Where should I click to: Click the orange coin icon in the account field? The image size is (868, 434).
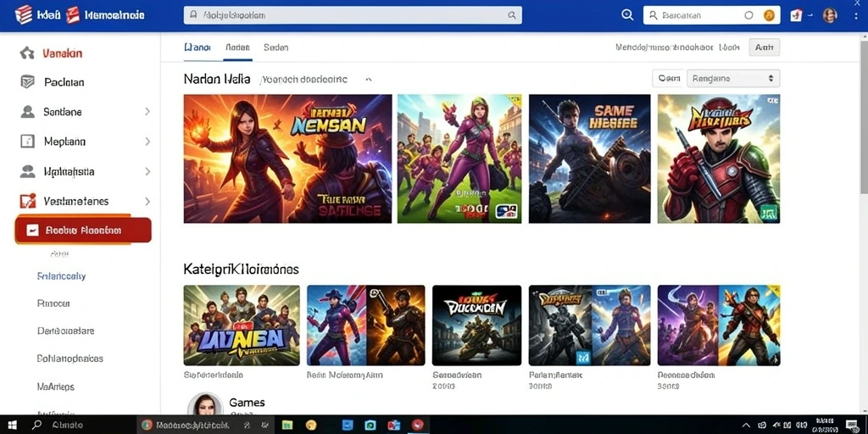[x=769, y=15]
